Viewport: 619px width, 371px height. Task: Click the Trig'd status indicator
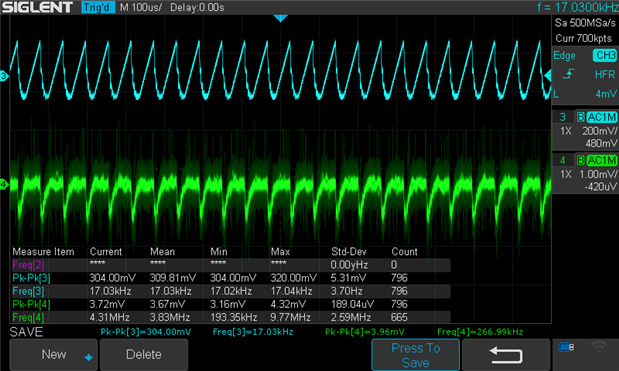click(x=98, y=7)
